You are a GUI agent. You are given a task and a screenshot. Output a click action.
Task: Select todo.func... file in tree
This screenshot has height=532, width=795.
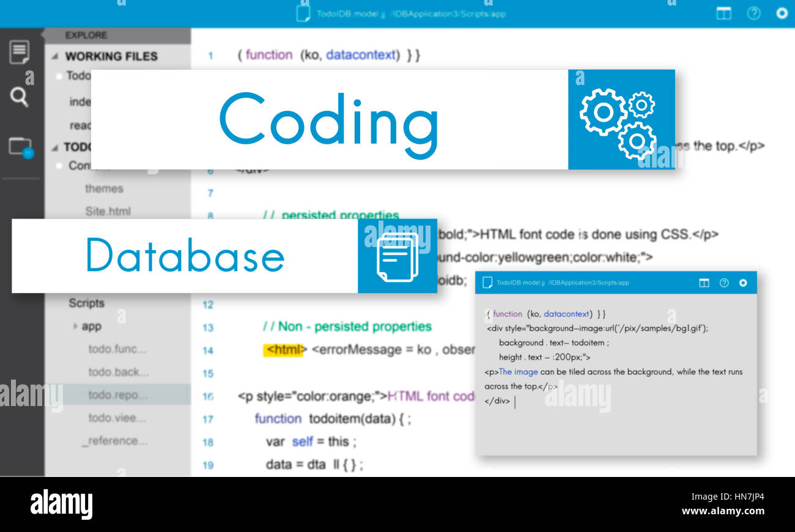click(117, 349)
